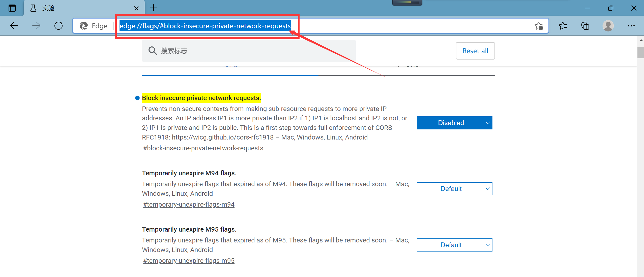
Task: Restore down the Edge window
Action: pos(610,8)
